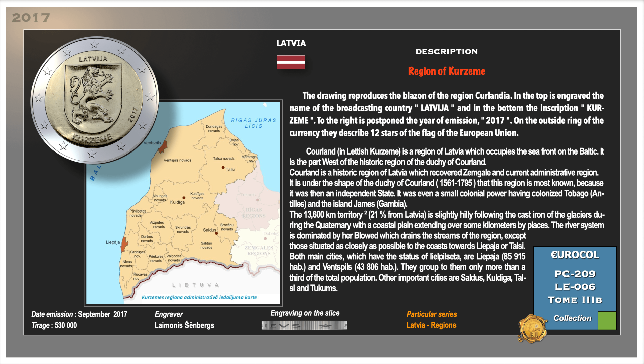Click 'Ventspils novads' on the map
Image resolution: width=644 pixels, height=364 pixels.
177,160
